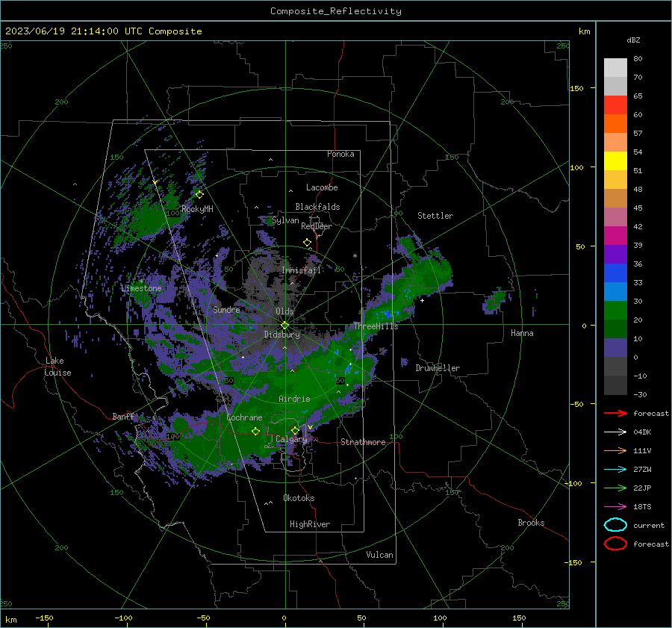The width and height of the screenshot is (672, 628).
Task: Click the Blackfalds label
Action: 317,207
